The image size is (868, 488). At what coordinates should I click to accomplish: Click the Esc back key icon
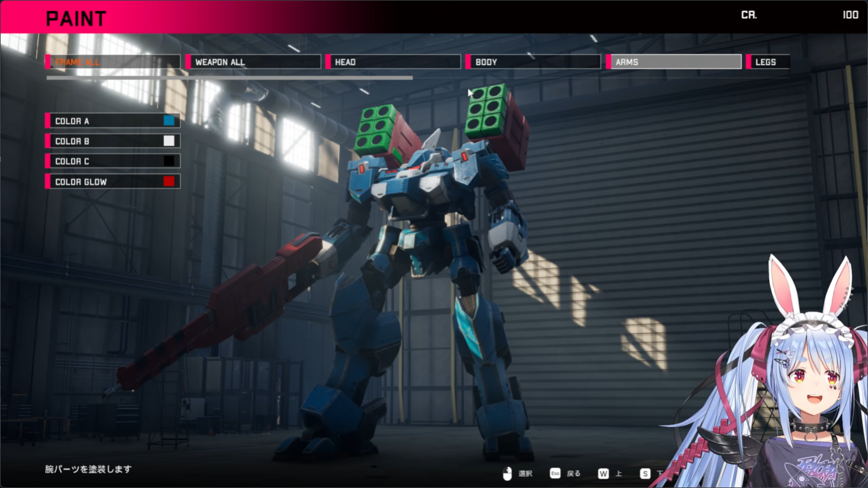(555, 473)
